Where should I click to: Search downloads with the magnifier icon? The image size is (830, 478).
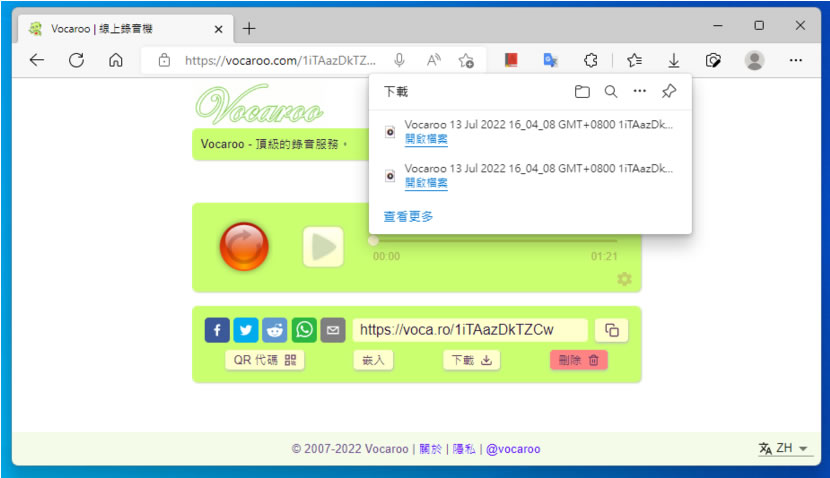click(611, 92)
